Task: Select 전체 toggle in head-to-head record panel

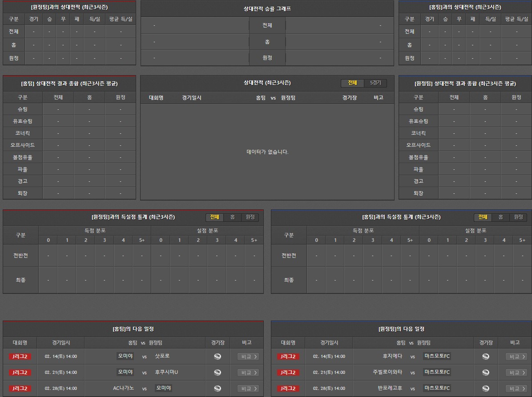Action: (x=352, y=83)
